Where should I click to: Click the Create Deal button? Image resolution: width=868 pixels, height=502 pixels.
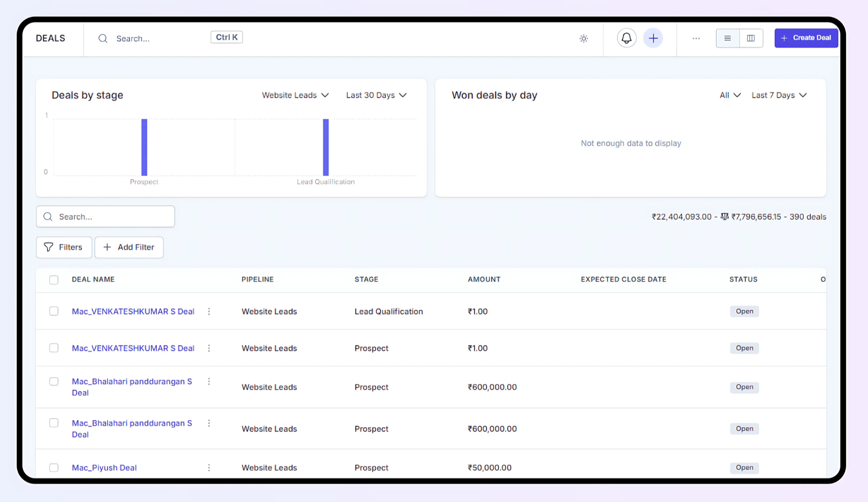coord(806,38)
